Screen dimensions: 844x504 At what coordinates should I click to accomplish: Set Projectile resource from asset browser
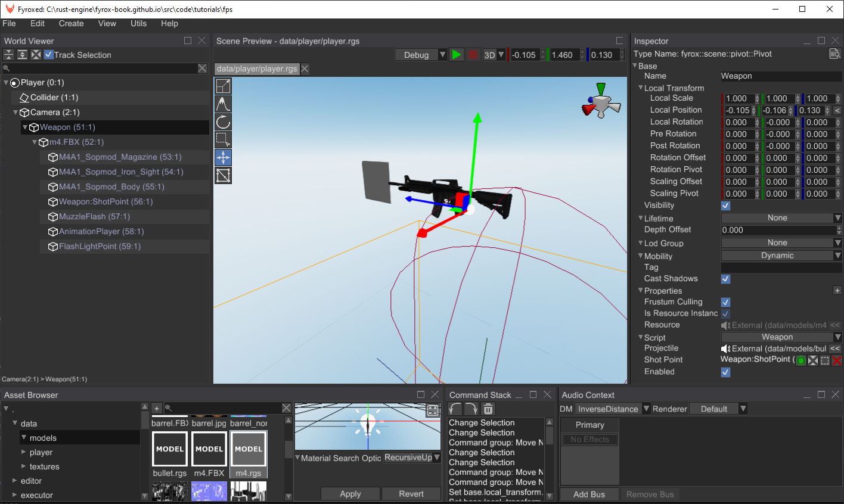click(x=835, y=349)
